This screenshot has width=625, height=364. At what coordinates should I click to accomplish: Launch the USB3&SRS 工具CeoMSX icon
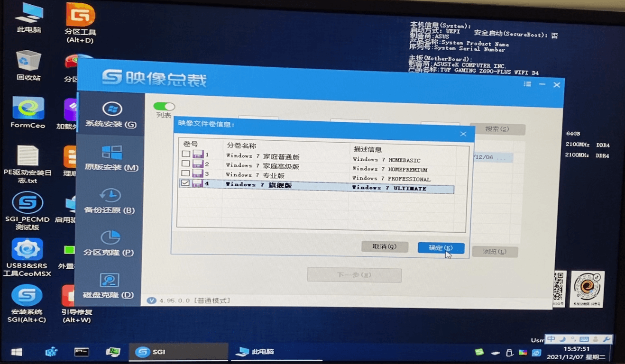27,257
